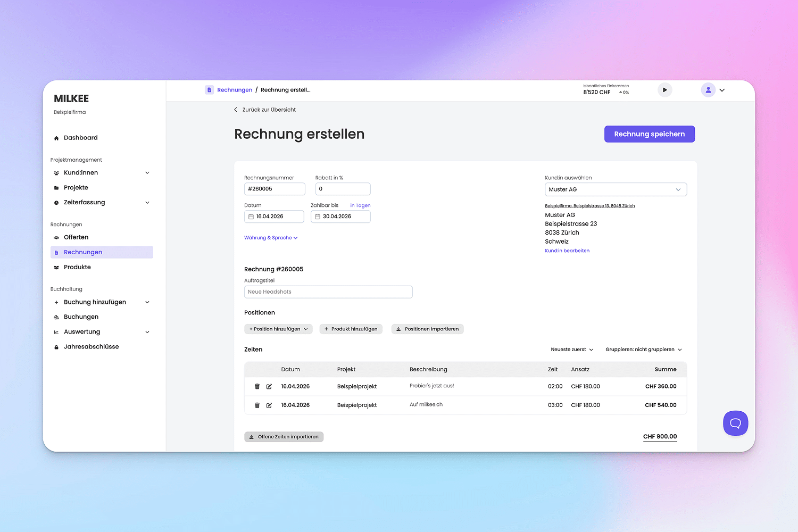Click the Kund:in bearbeiten link
798x532 pixels.
(x=567, y=251)
